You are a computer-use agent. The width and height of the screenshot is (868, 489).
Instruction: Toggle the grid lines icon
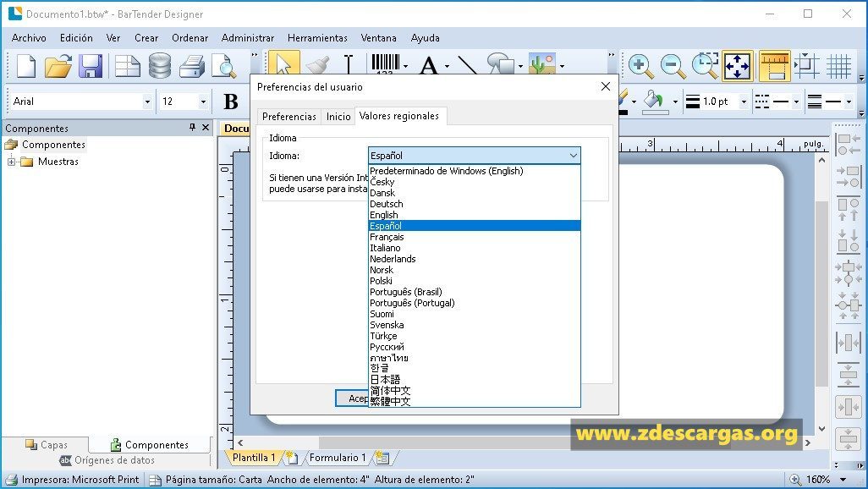[838, 66]
